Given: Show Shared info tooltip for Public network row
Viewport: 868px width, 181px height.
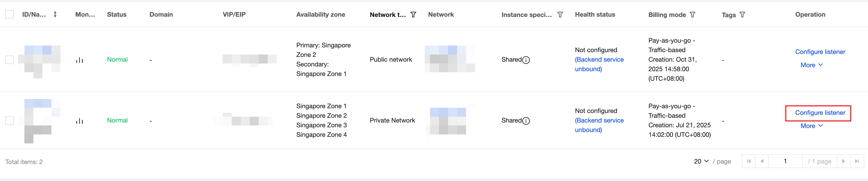Looking at the screenshot, I should pyautogui.click(x=526, y=60).
